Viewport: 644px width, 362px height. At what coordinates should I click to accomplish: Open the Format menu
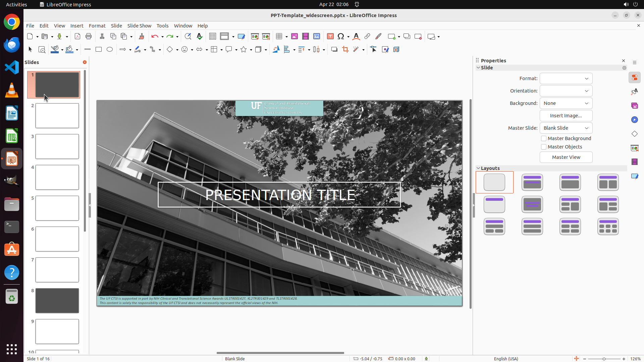coord(97,26)
